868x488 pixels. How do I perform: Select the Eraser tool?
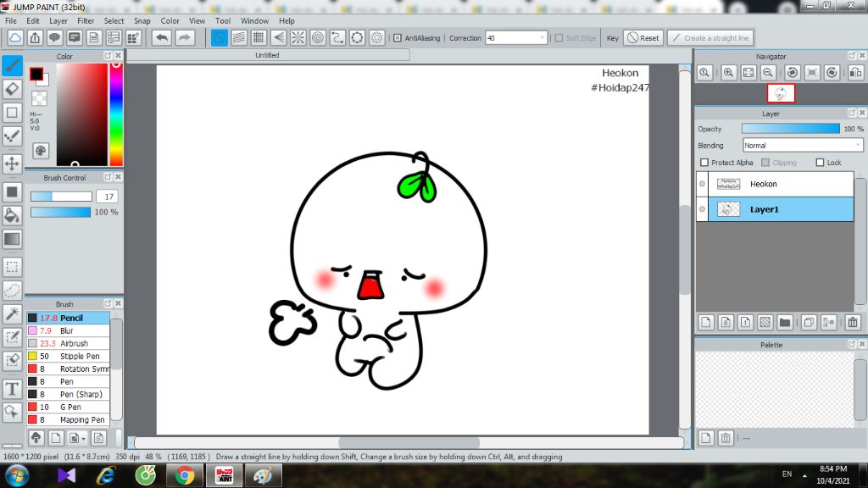[12, 89]
